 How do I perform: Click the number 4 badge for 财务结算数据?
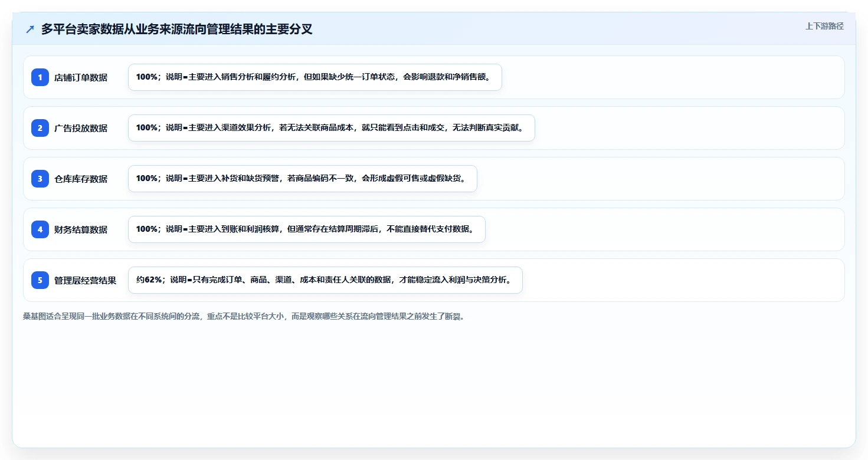tap(40, 229)
